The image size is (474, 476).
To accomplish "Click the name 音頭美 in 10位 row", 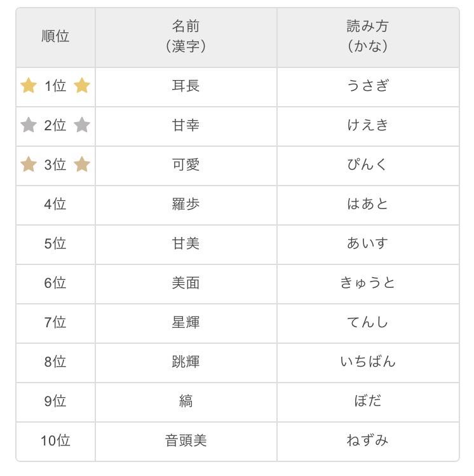I will pyautogui.click(x=186, y=440).
